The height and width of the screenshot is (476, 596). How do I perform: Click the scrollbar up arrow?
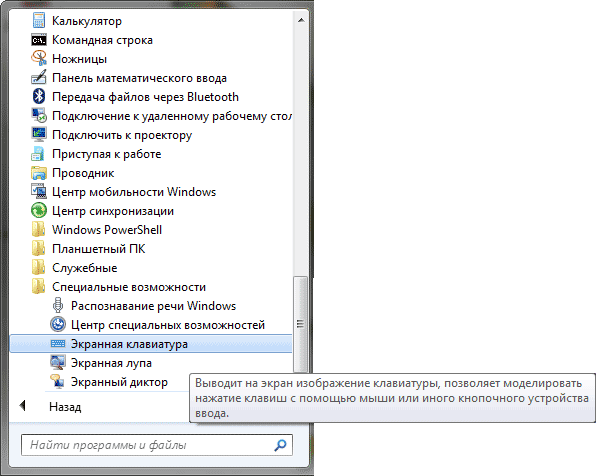click(301, 20)
